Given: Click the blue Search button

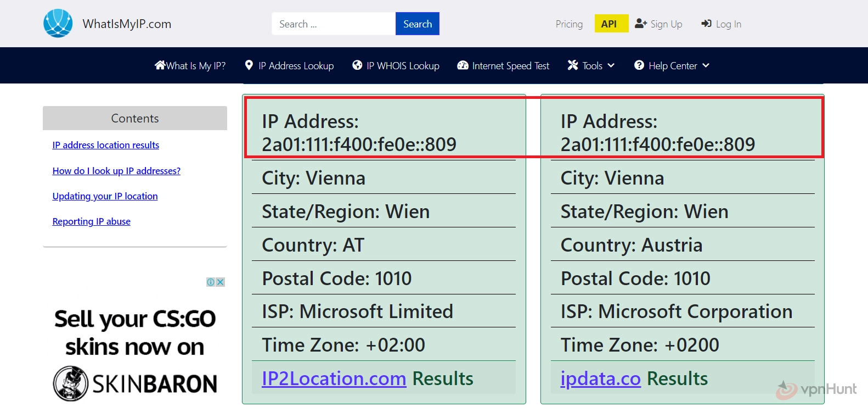Looking at the screenshot, I should point(418,24).
